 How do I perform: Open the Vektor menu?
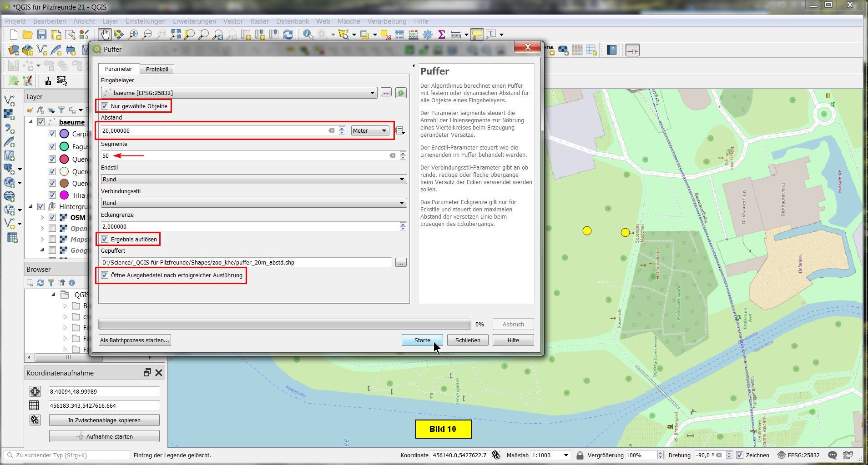[232, 21]
